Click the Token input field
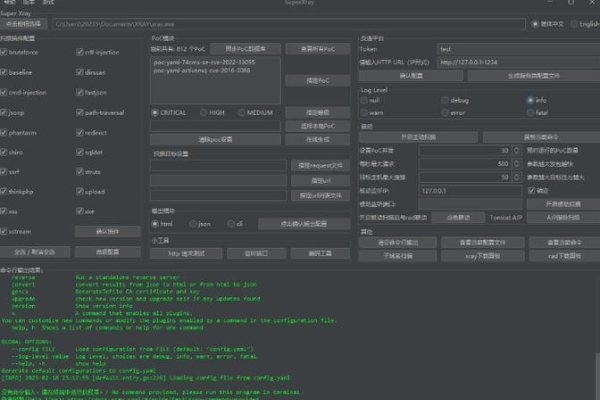Viewport: 600px width, 400px height. [518, 49]
